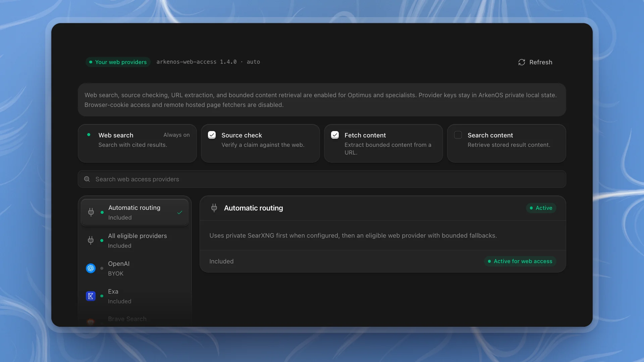The width and height of the screenshot is (644, 362).
Task: Click the Automatic routing heading in the detail panel
Action: (x=253, y=208)
